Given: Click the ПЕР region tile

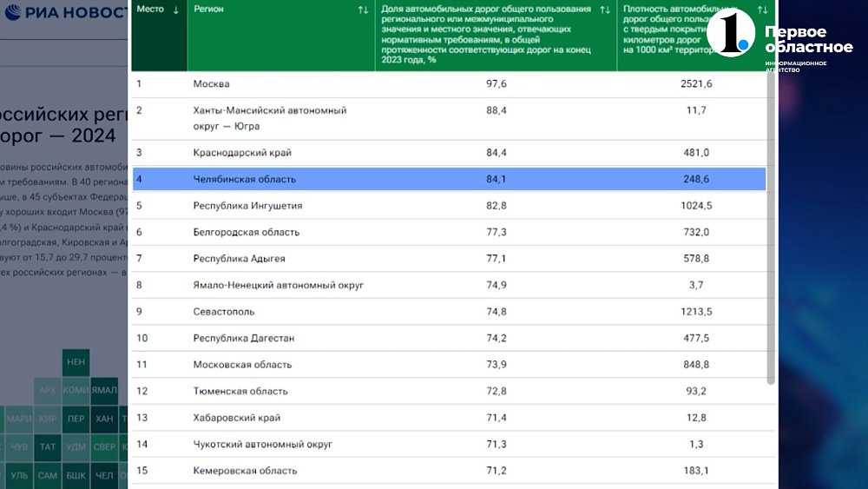Looking at the screenshot, I should pyautogui.click(x=76, y=418).
